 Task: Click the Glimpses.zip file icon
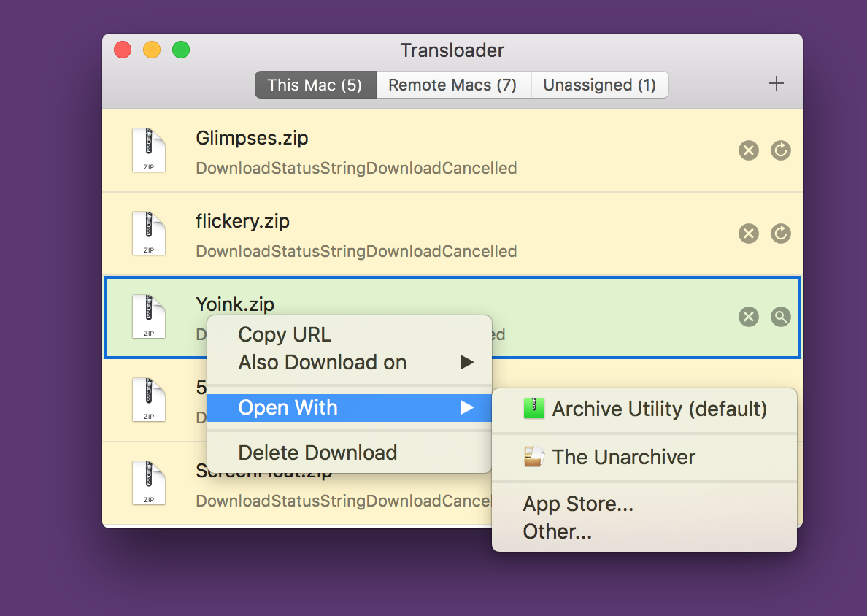click(x=149, y=150)
